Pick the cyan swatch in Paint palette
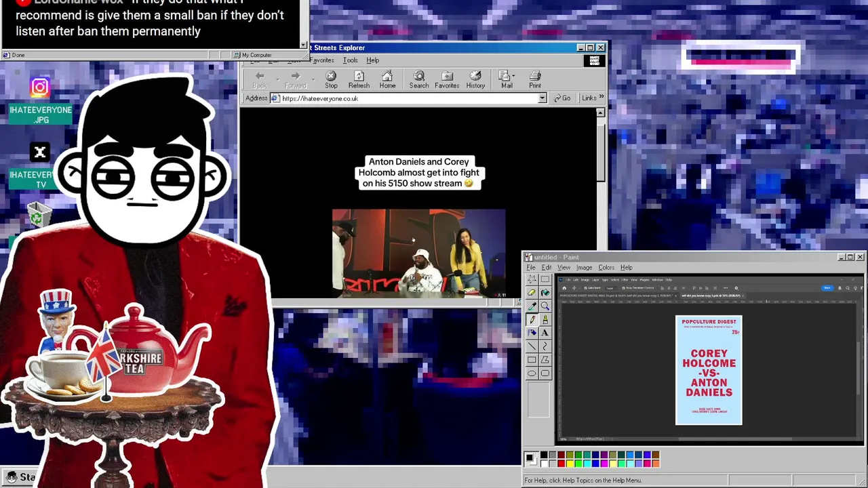 click(587, 464)
